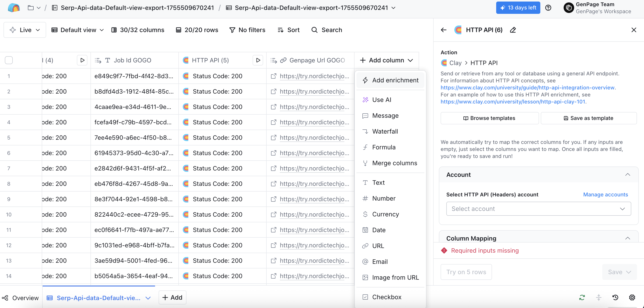The width and height of the screenshot is (644, 308).
Task: Open GenPage Team workspace menu
Action: pos(597,8)
